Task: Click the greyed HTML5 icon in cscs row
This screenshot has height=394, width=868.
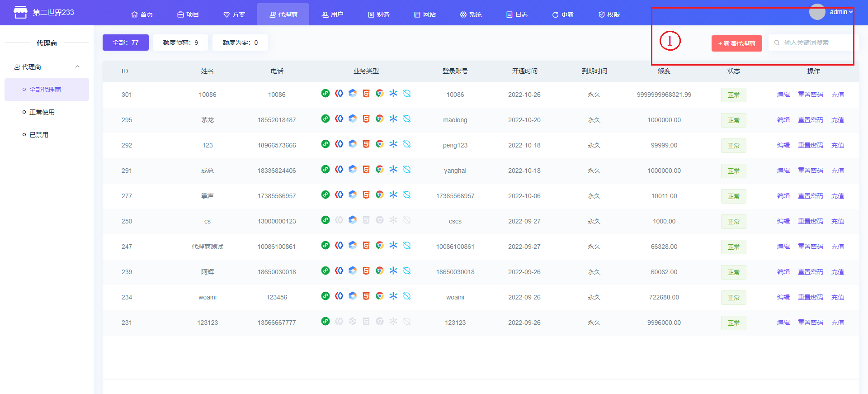Action: pos(366,220)
